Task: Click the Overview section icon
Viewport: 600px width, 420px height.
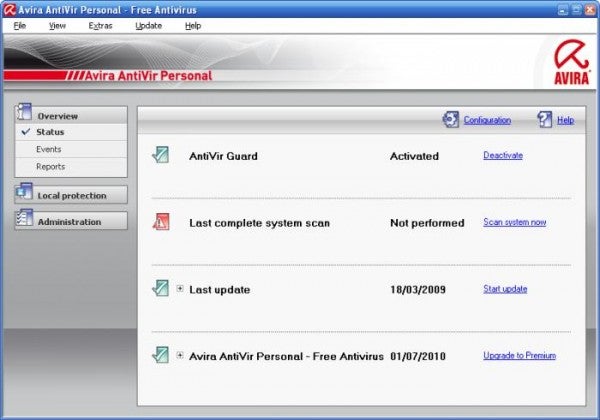Action: click(25, 113)
